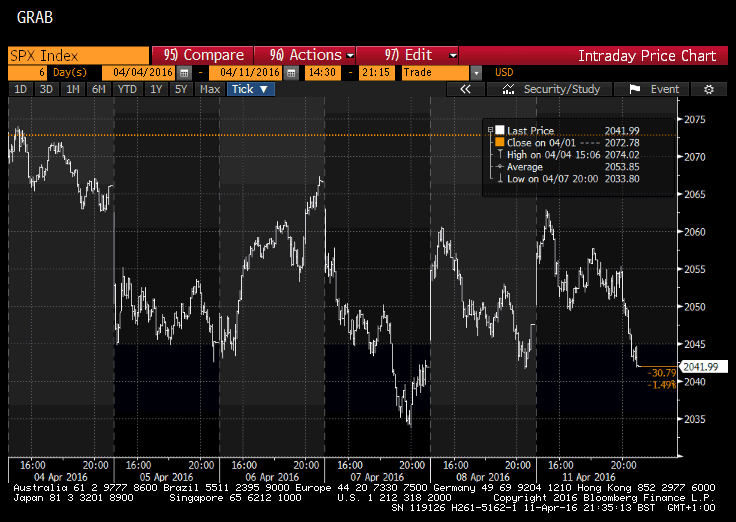The height and width of the screenshot is (522, 736).
Task: Select the 1Y range tab
Action: (156, 89)
